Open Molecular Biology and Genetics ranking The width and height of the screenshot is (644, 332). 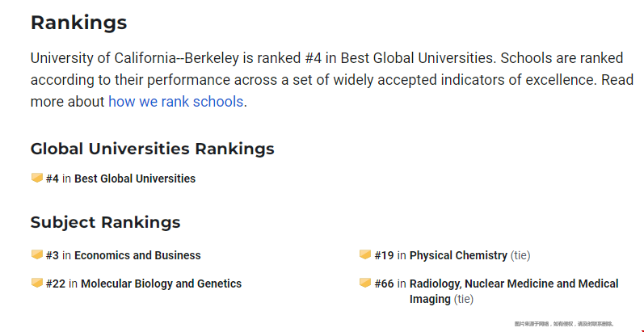(x=161, y=284)
